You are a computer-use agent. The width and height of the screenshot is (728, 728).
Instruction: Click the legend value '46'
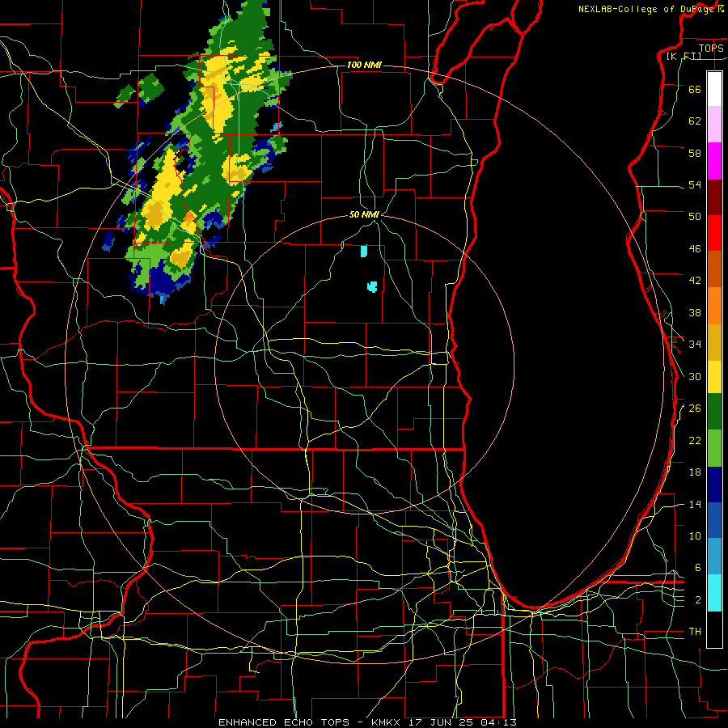(695, 249)
